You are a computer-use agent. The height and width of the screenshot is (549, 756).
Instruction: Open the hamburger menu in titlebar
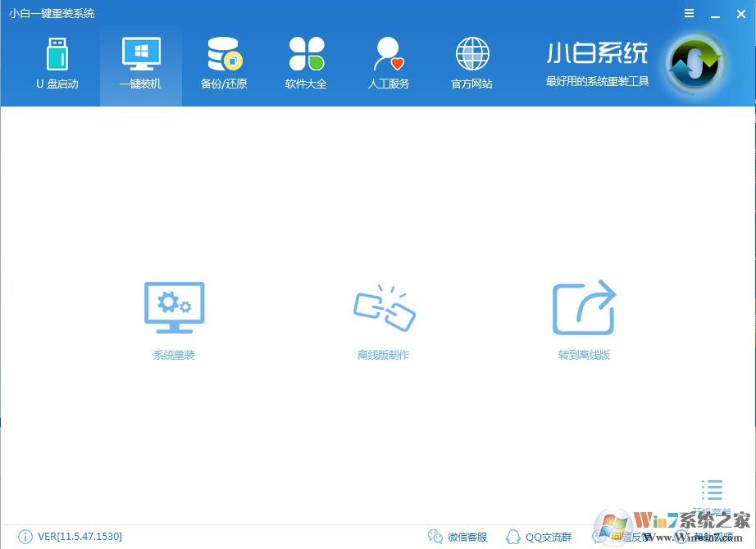click(x=689, y=13)
